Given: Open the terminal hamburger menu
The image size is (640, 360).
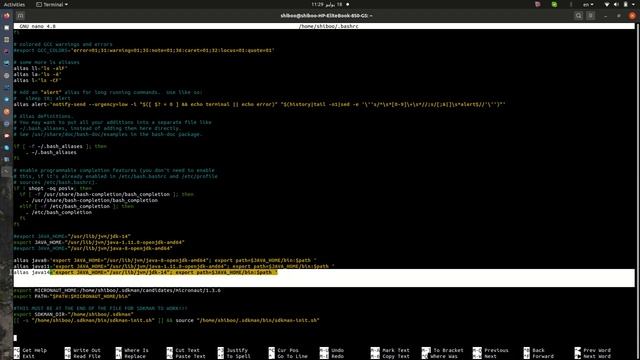Looking at the screenshot, I should (x=591, y=16).
